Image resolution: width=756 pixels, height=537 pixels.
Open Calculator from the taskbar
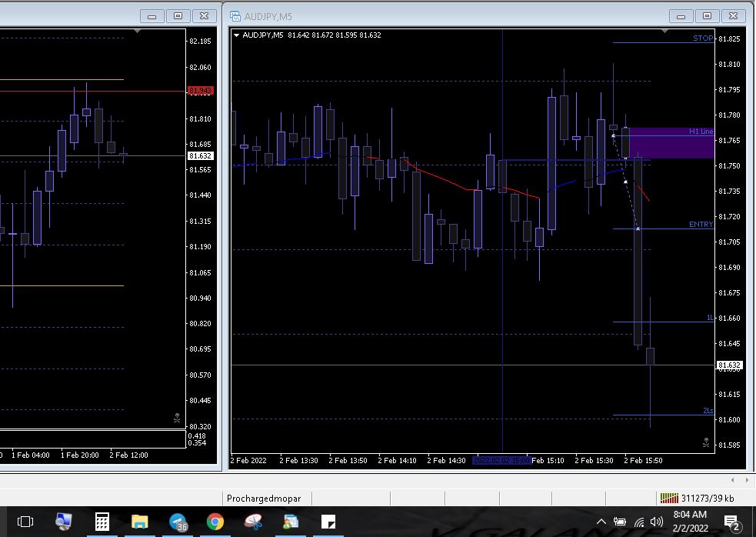point(102,522)
